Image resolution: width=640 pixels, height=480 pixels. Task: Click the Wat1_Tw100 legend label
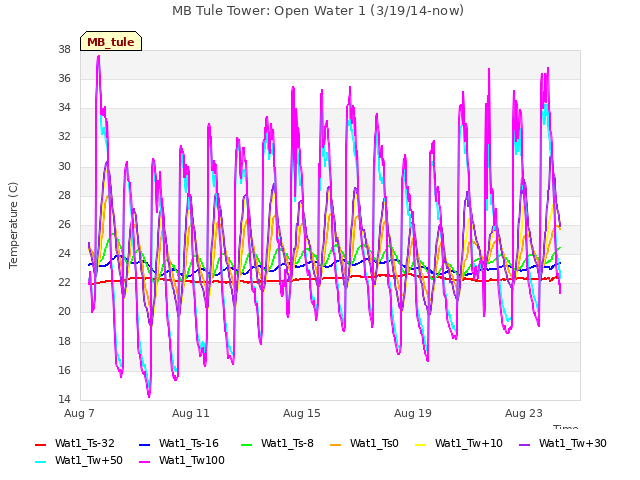click(x=192, y=461)
